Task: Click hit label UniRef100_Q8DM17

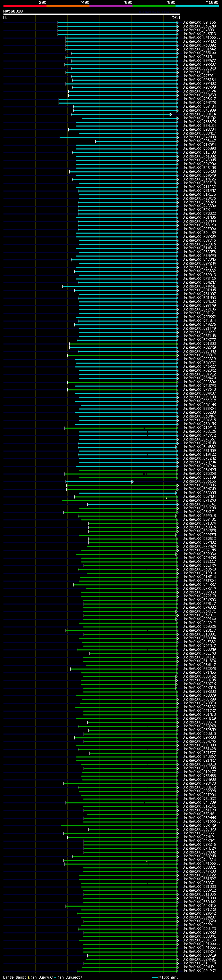Action: coord(199,133)
